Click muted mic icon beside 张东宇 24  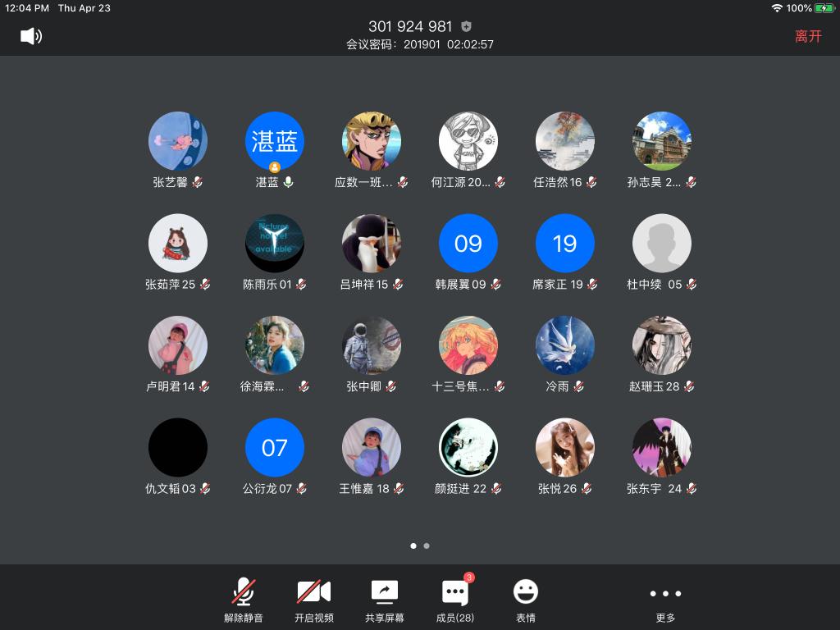[x=692, y=489]
